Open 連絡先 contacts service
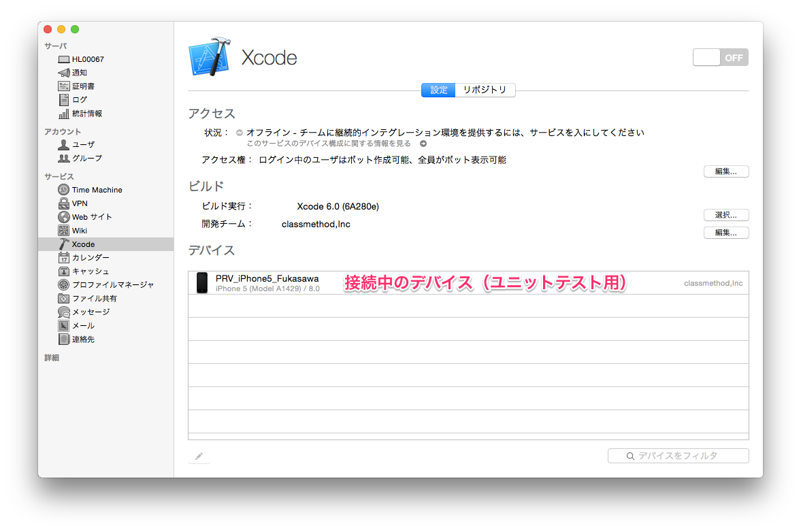801x532 pixels. pyautogui.click(x=83, y=339)
